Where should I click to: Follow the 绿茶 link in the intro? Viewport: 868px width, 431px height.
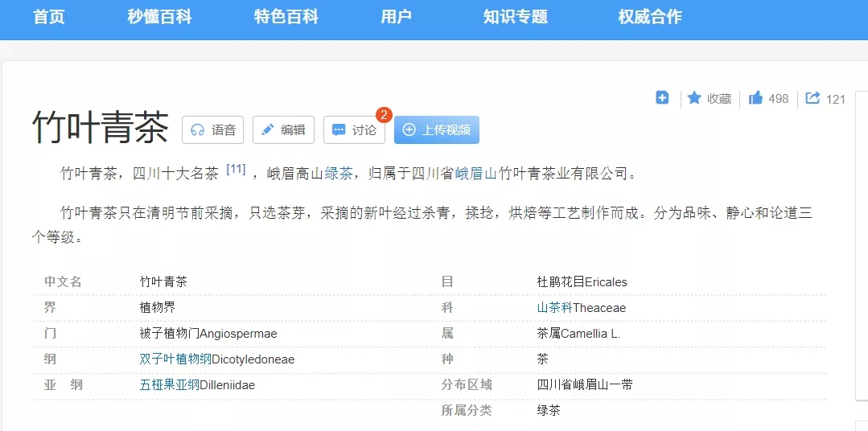coord(339,174)
